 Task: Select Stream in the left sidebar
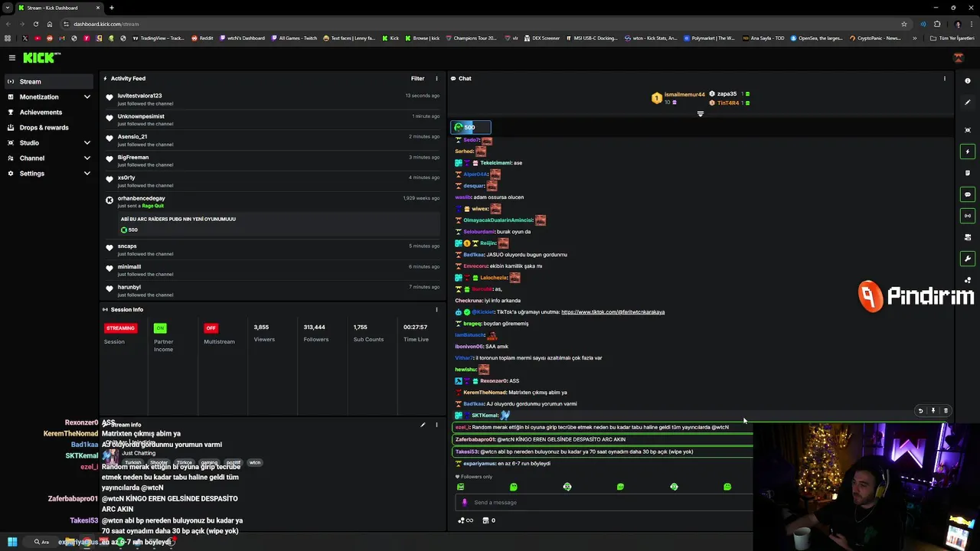(x=49, y=81)
